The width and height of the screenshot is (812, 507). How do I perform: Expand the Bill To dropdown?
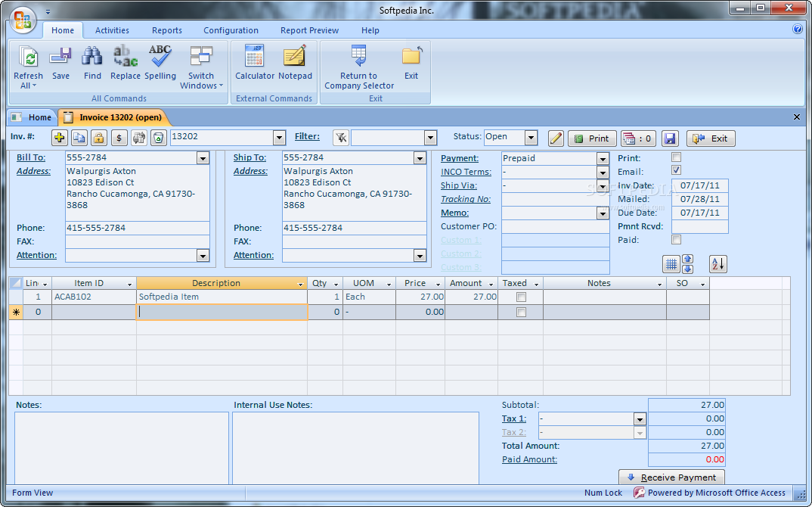(x=203, y=158)
